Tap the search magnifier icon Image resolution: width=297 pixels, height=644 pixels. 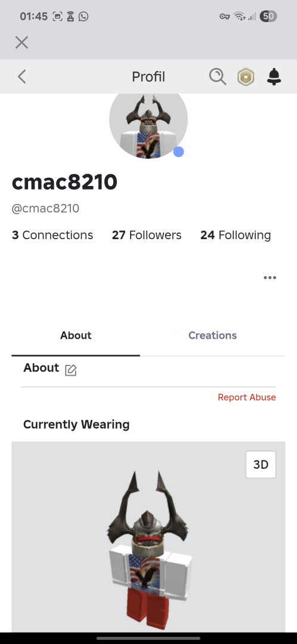[217, 76]
